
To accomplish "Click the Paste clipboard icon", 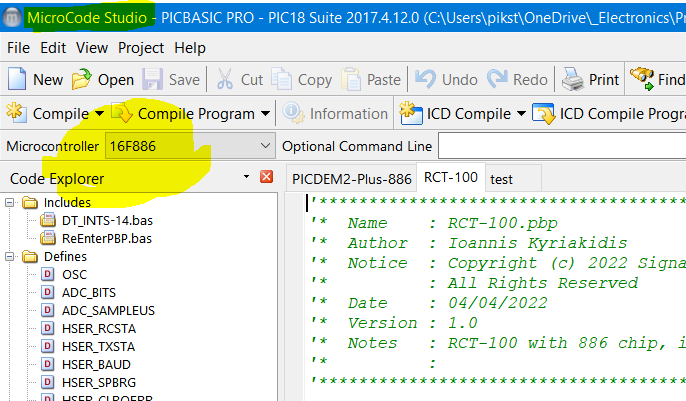I will (352, 79).
